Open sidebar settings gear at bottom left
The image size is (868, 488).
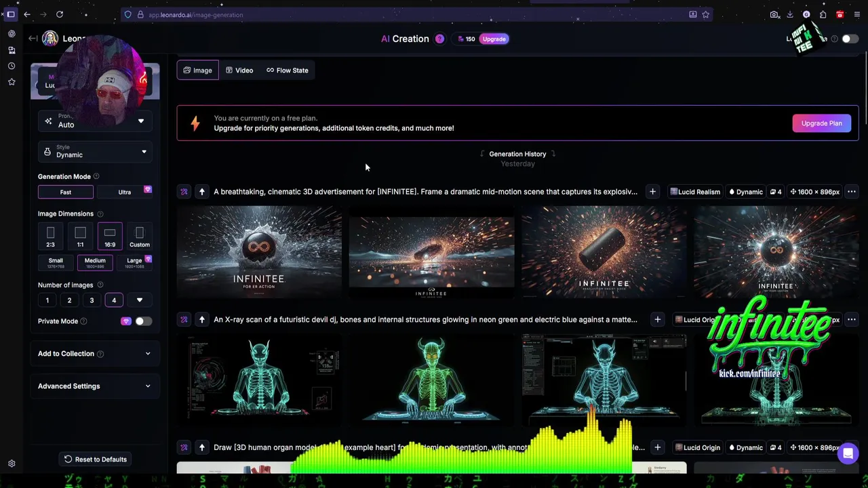tap(12, 464)
